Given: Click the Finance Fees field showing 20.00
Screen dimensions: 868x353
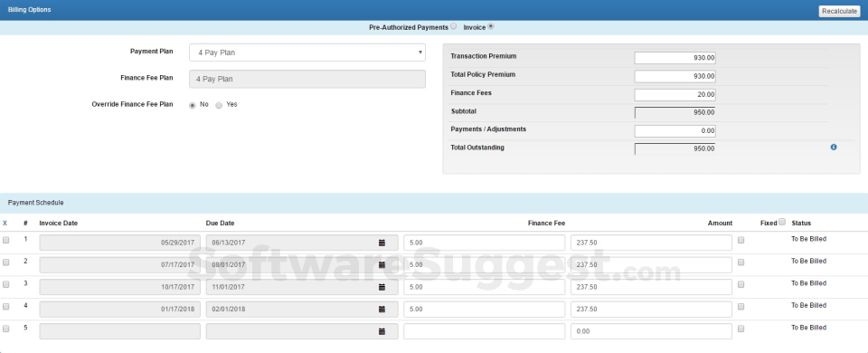Looking at the screenshot, I should coord(675,94).
